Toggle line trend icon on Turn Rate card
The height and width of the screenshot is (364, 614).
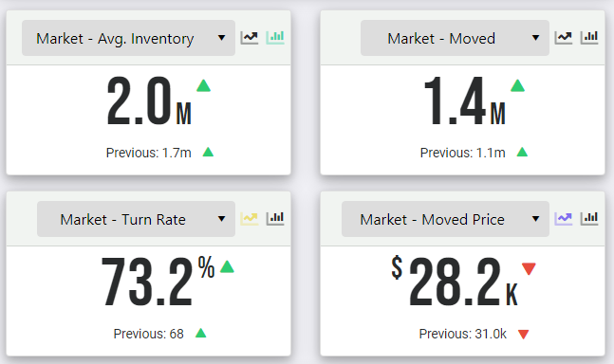coord(250,219)
